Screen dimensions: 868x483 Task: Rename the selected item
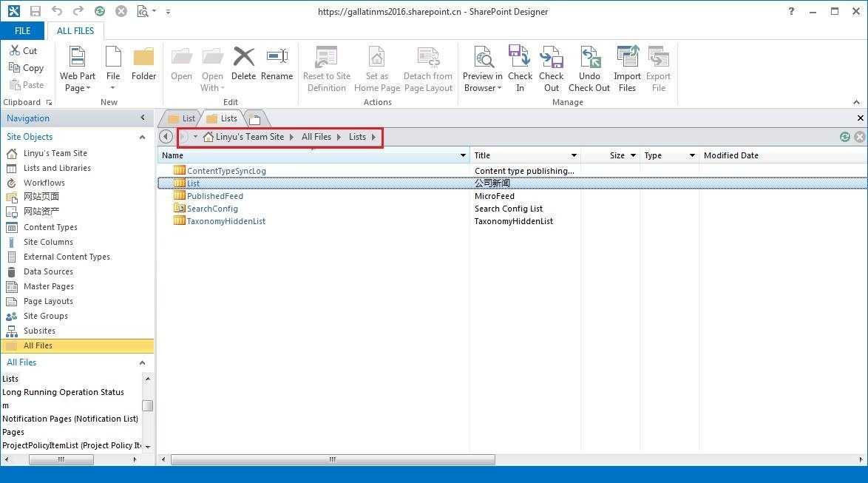click(277, 64)
